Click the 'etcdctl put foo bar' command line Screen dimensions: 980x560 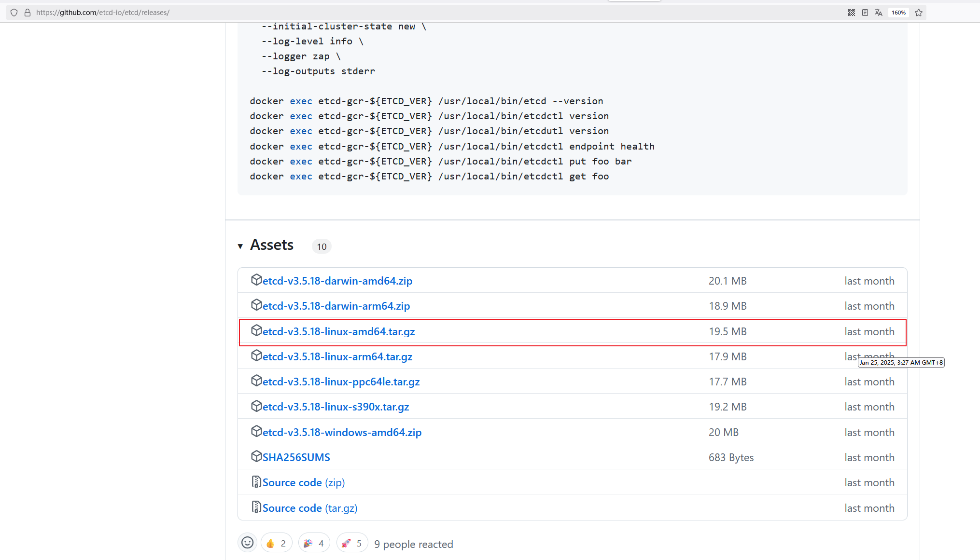pyautogui.click(x=441, y=161)
